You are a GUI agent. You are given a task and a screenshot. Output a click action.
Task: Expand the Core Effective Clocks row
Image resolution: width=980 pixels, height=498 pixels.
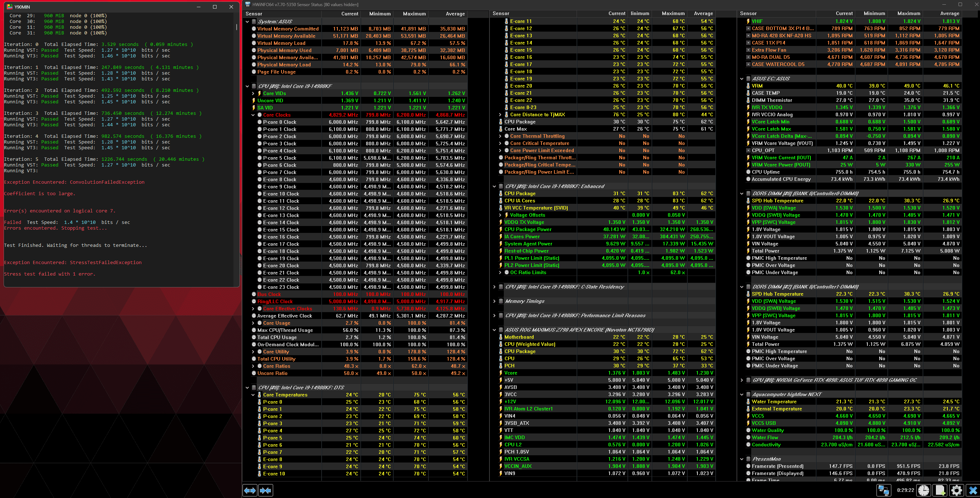[x=253, y=309]
